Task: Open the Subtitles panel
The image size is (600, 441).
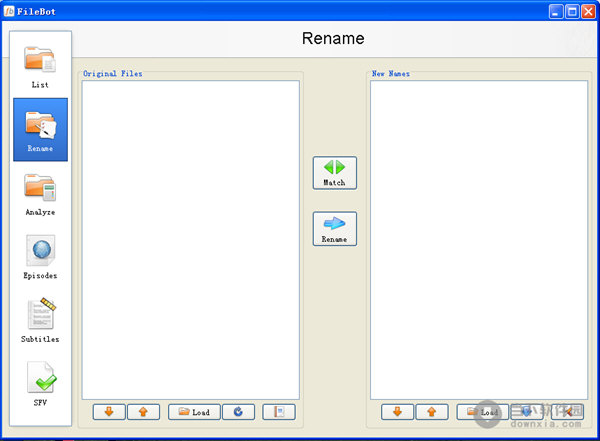Action: (x=40, y=320)
